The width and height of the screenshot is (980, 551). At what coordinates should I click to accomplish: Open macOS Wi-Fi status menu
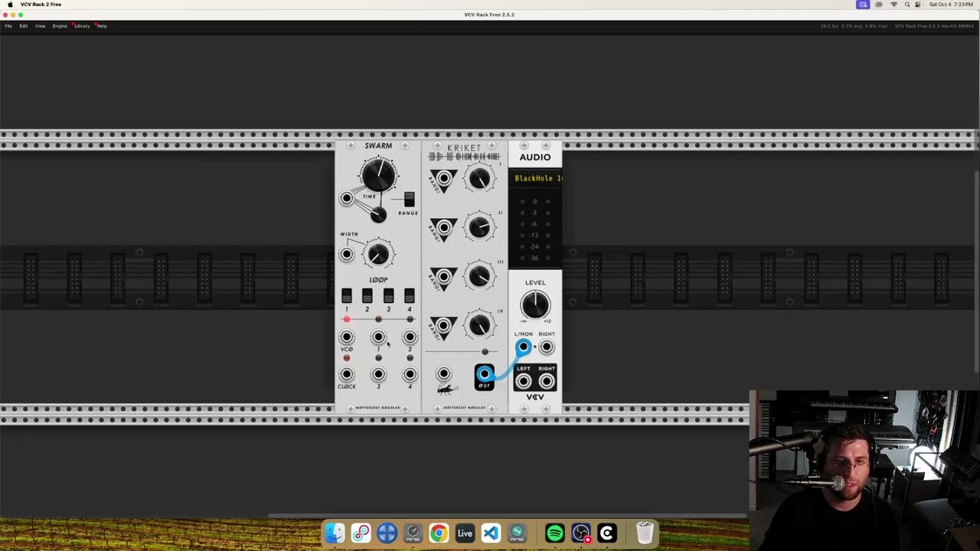[893, 5]
